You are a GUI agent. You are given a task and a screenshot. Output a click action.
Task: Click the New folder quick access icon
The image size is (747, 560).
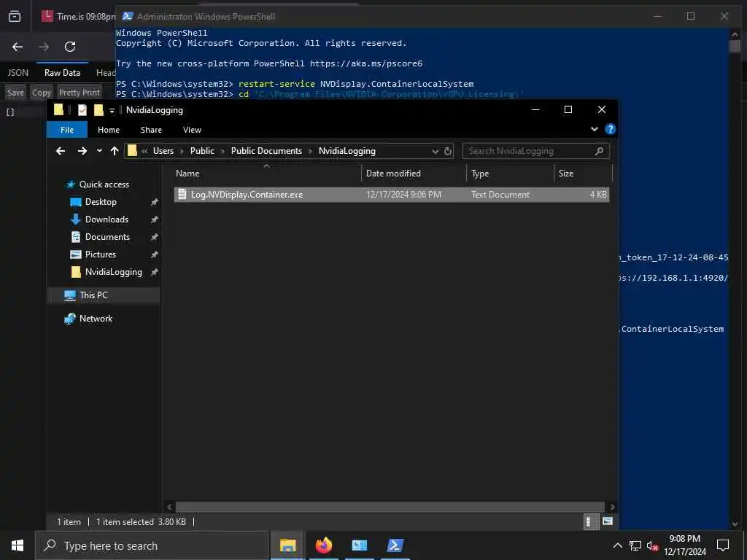(x=98, y=110)
